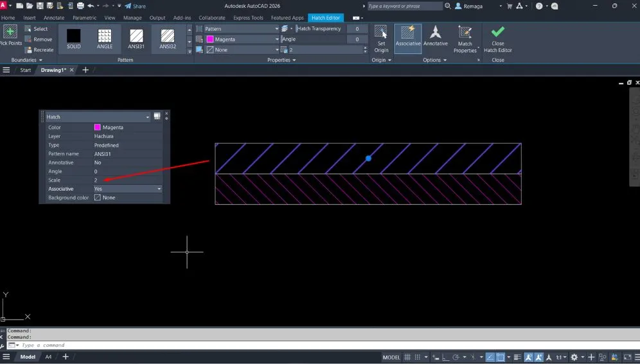Expand the Hatch object type dropdown in panel

98,117
